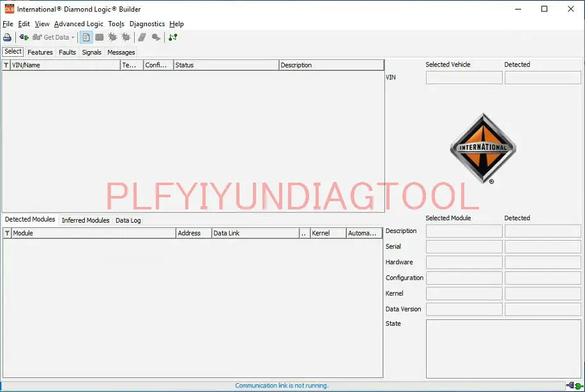Open the Edit menu

(24, 24)
